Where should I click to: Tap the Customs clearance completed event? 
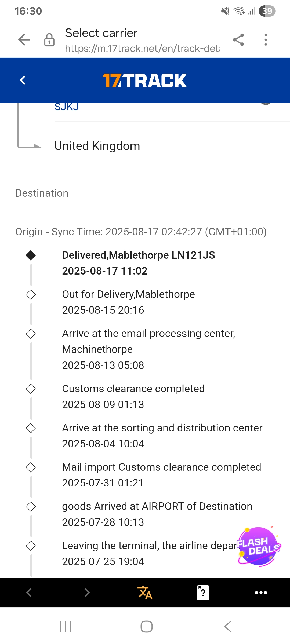coord(133,389)
